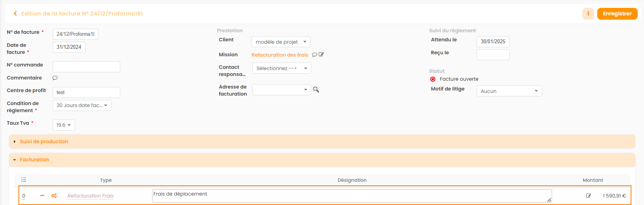Image resolution: width=644 pixels, height=205 pixels.
Task: Click the Commentaire speech bubble icon
Action: [x=55, y=78]
